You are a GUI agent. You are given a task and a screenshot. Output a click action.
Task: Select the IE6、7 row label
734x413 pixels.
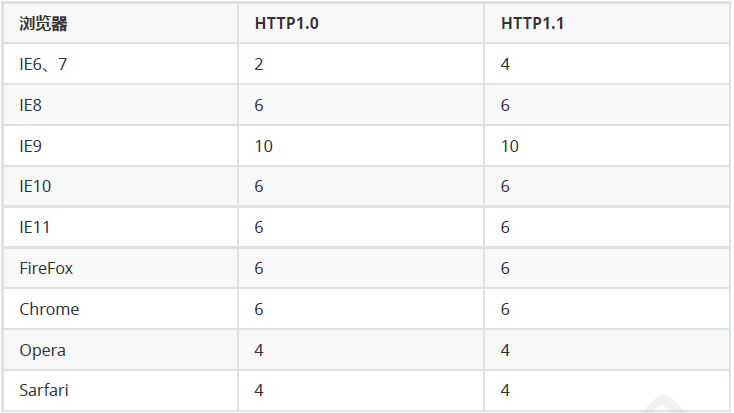pos(44,64)
